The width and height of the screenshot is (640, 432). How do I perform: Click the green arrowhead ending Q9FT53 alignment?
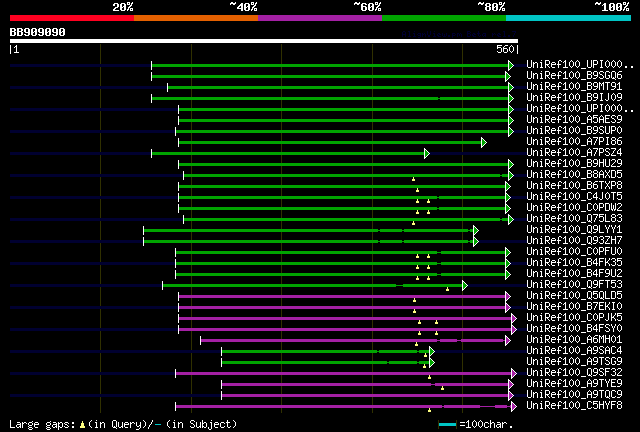465,286
